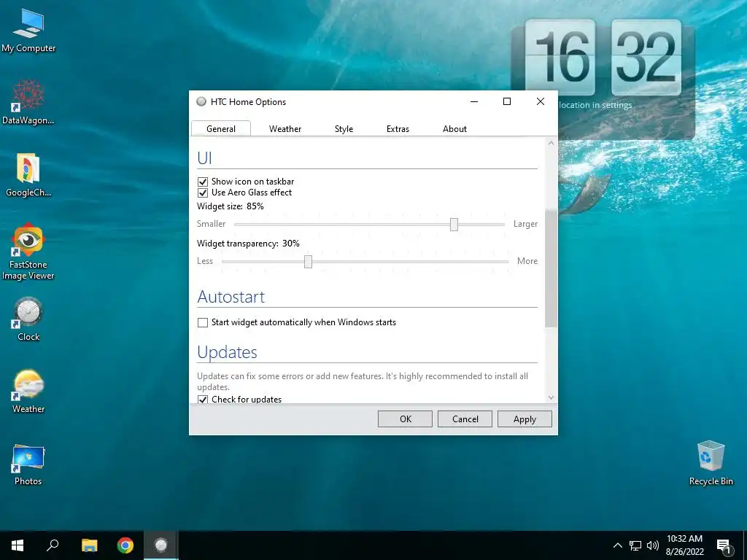Screen dimensions: 747x560
Task: Click the Cancel button
Action: coord(465,419)
